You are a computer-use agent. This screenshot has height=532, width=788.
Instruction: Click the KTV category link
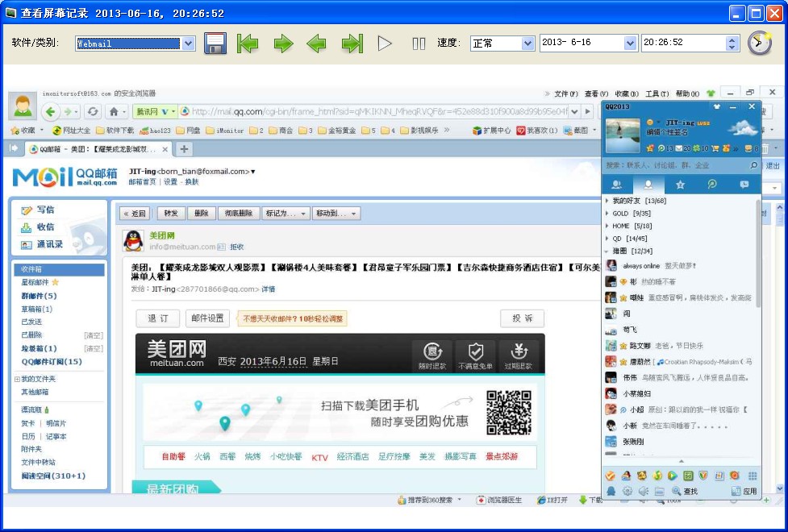[x=319, y=457]
